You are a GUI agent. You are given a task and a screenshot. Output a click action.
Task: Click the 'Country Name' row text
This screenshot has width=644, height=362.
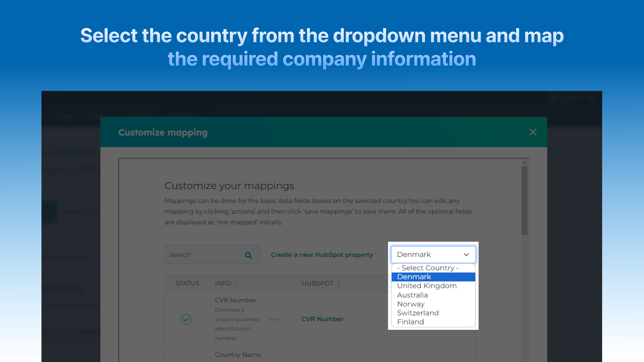pos(238,355)
